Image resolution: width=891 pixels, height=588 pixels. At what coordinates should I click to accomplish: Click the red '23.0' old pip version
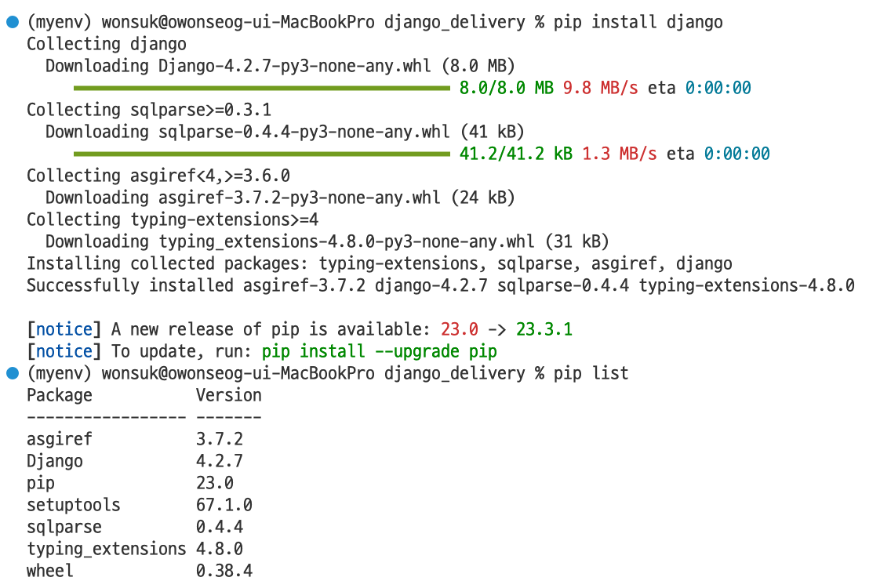pyautogui.click(x=459, y=329)
